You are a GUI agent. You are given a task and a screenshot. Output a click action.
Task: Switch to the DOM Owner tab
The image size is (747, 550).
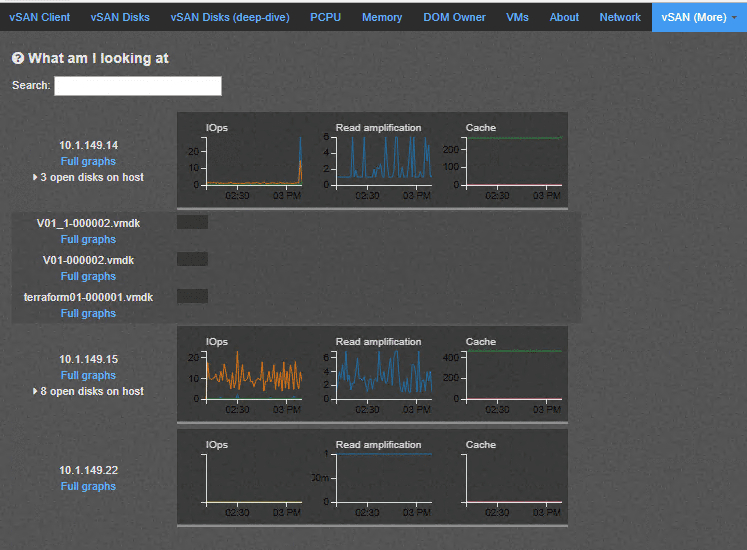pyautogui.click(x=454, y=17)
